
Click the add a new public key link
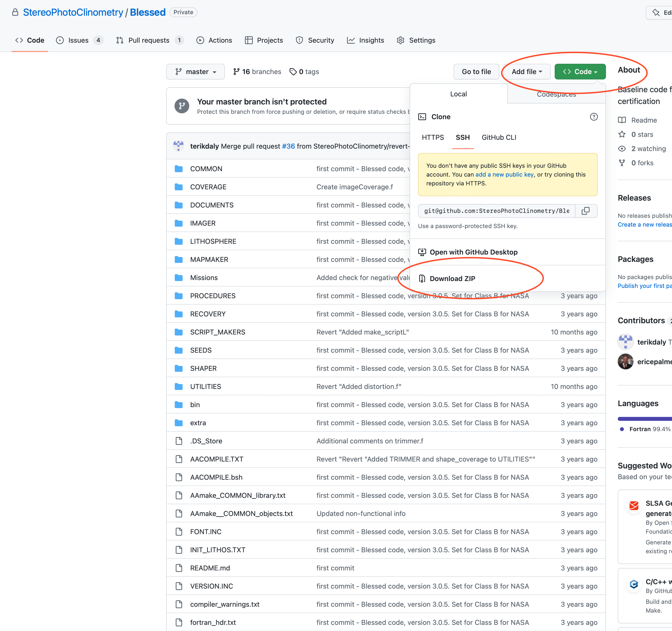(504, 175)
